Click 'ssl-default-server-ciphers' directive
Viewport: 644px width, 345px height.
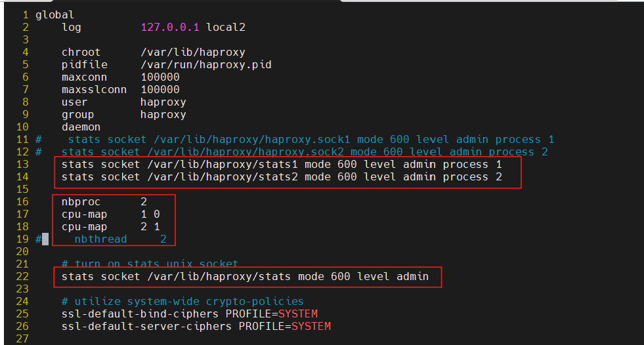click(x=147, y=327)
